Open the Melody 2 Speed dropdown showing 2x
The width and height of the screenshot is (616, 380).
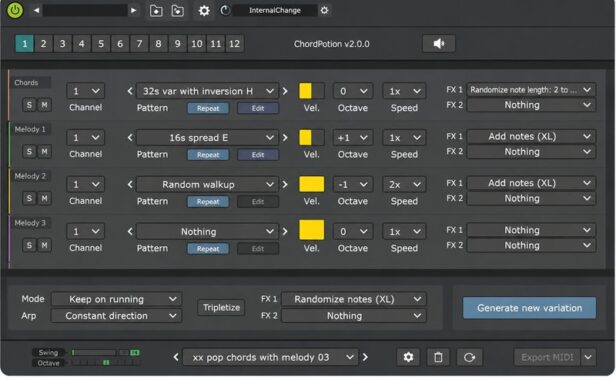(x=404, y=185)
